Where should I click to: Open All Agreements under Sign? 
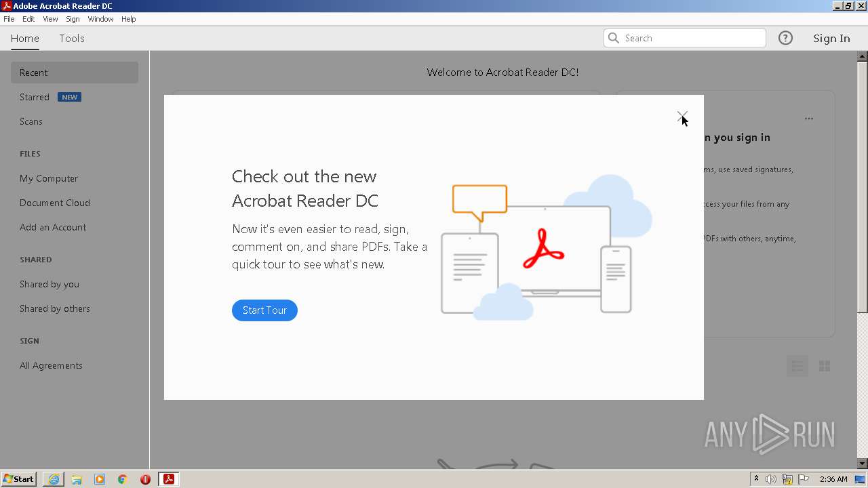coord(51,365)
